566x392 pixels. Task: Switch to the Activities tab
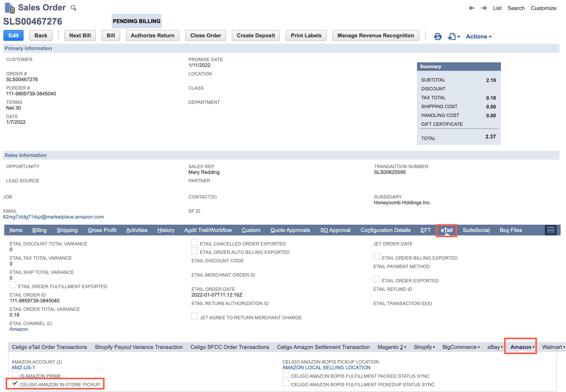click(137, 230)
